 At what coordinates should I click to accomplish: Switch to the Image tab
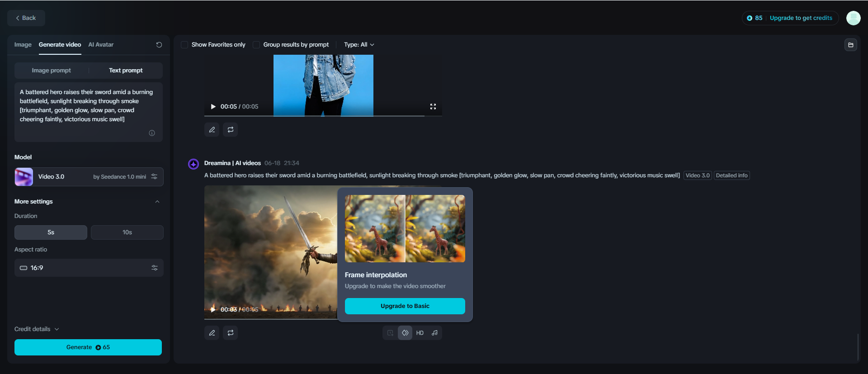click(x=23, y=45)
